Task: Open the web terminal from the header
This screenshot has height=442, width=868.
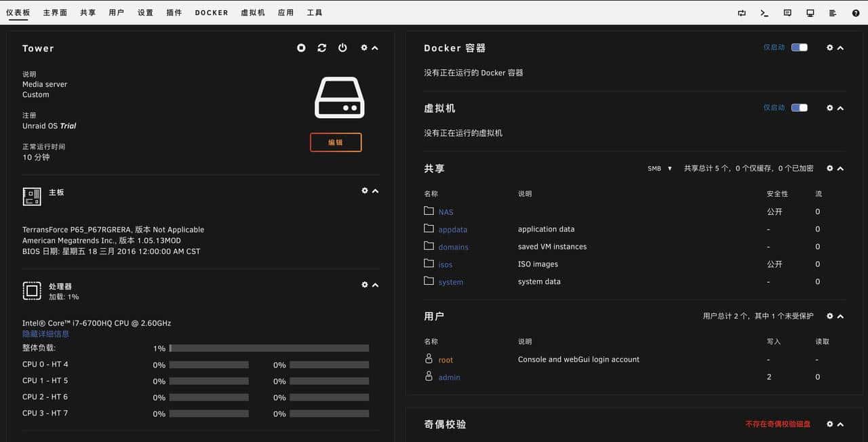Action: point(764,12)
